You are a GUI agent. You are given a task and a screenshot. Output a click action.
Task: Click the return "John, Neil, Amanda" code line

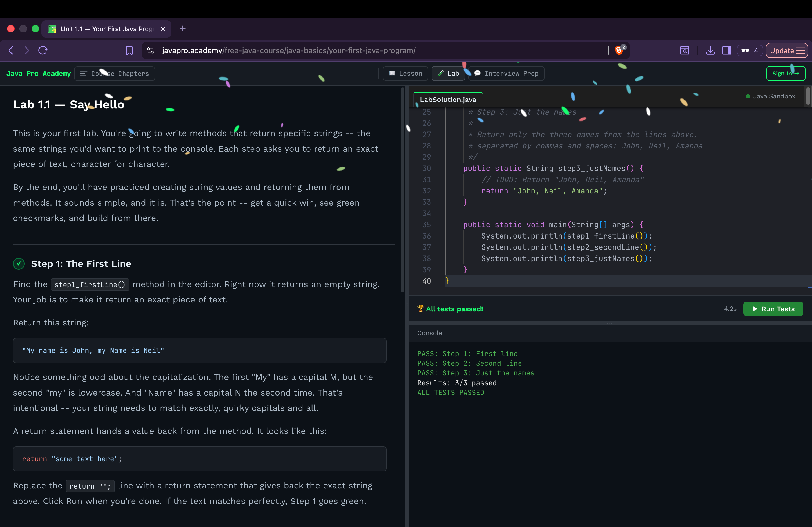[x=544, y=191]
